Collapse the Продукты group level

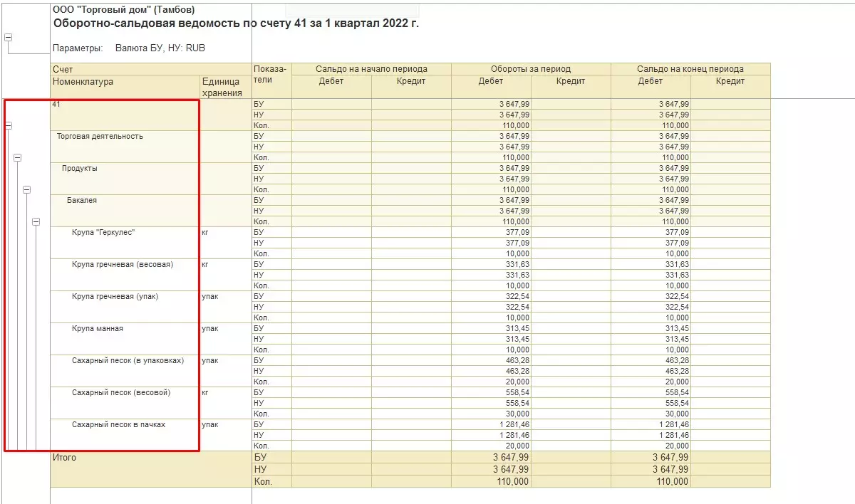pyautogui.click(x=27, y=189)
